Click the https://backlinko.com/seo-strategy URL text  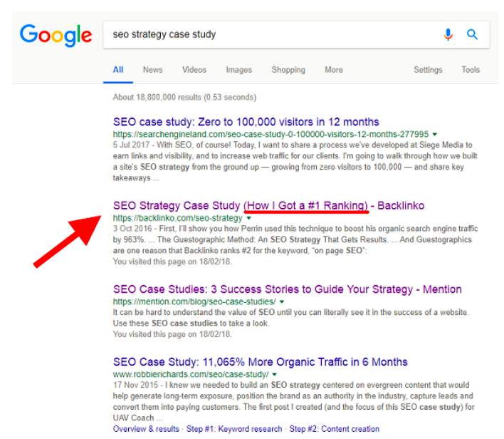point(177,218)
